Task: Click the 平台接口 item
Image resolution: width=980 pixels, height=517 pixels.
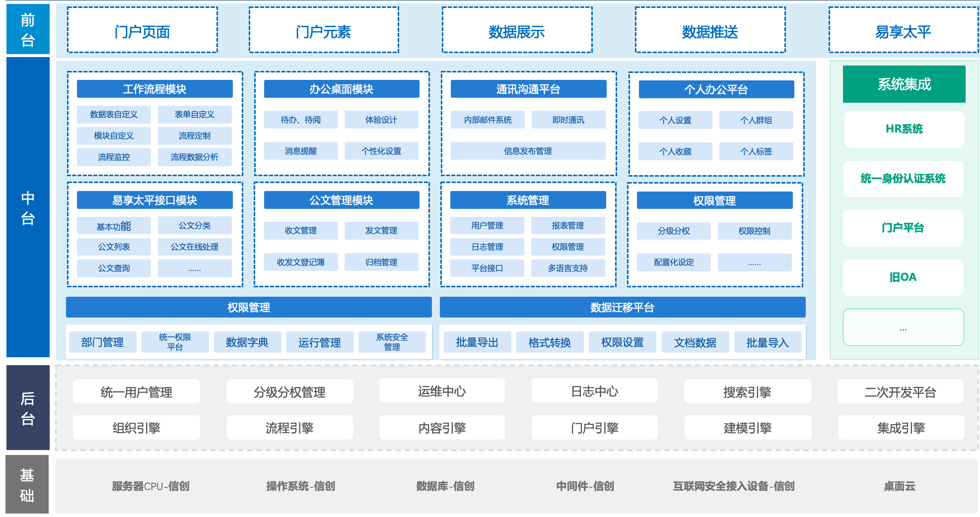Action: (x=487, y=268)
